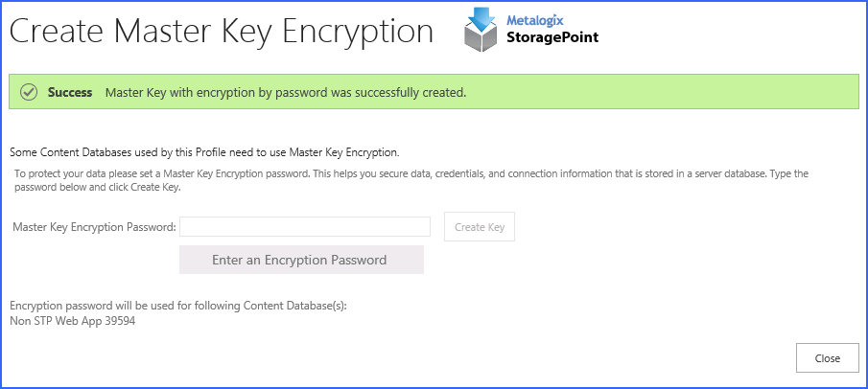Click the blue arrow atop the logo cube
The height and width of the screenshot is (389, 868).
coord(482,15)
